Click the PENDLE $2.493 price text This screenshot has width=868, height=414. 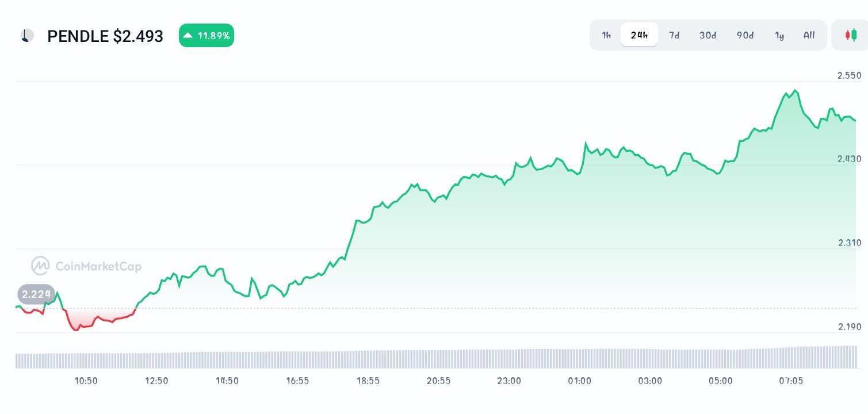pyautogui.click(x=105, y=36)
